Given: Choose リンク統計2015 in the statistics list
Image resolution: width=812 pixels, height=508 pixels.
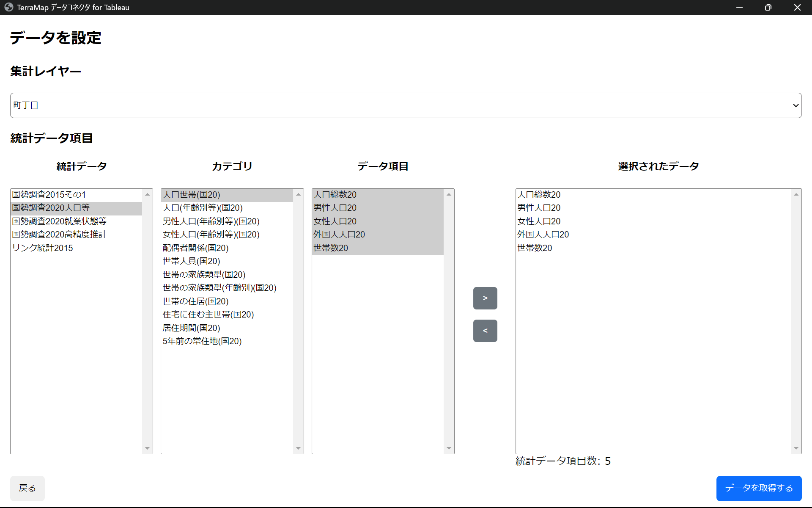Looking at the screenshot, I should pyautogui.click(x=42, y=248).
